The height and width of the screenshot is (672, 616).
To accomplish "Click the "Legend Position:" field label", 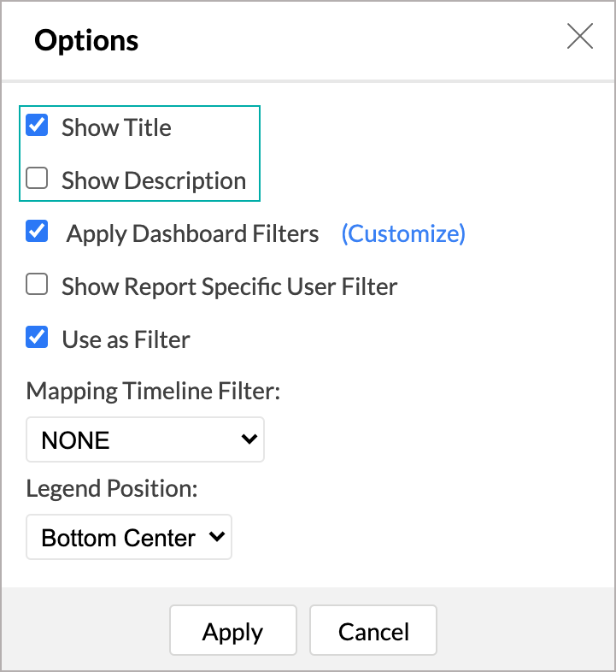I will [x=112, y=488].
